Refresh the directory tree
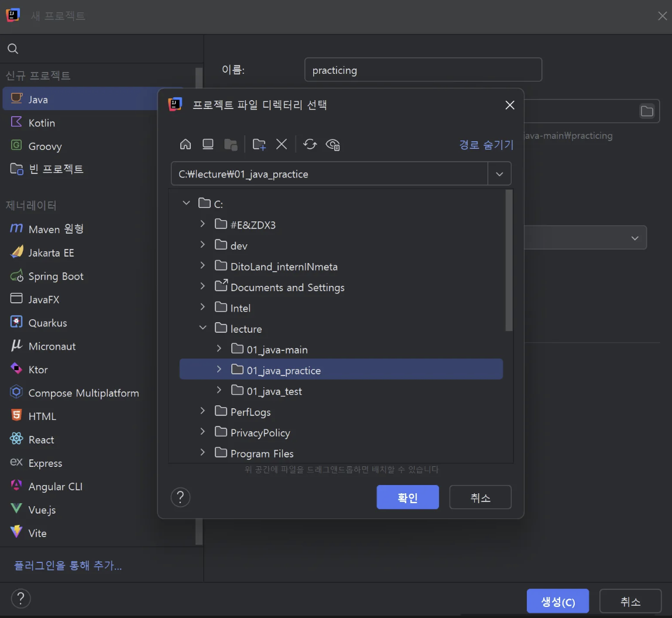Viewport: 672px width, 618px height. tap(310, 144)
